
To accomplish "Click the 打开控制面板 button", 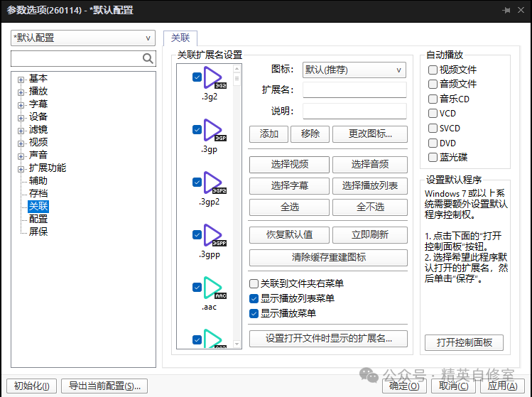I will (463, 343).
